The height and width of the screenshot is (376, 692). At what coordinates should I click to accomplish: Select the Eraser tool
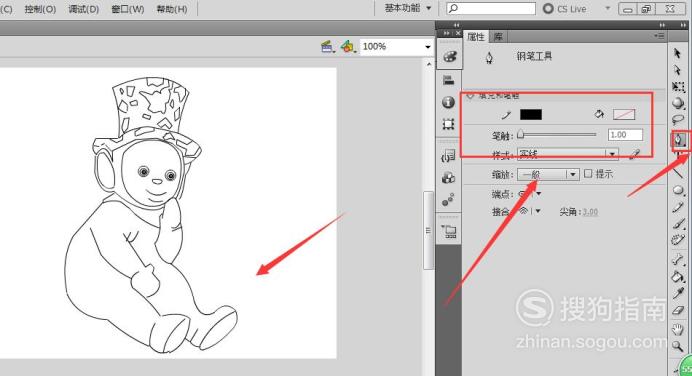pyautogui.click(x=678, y=310)
